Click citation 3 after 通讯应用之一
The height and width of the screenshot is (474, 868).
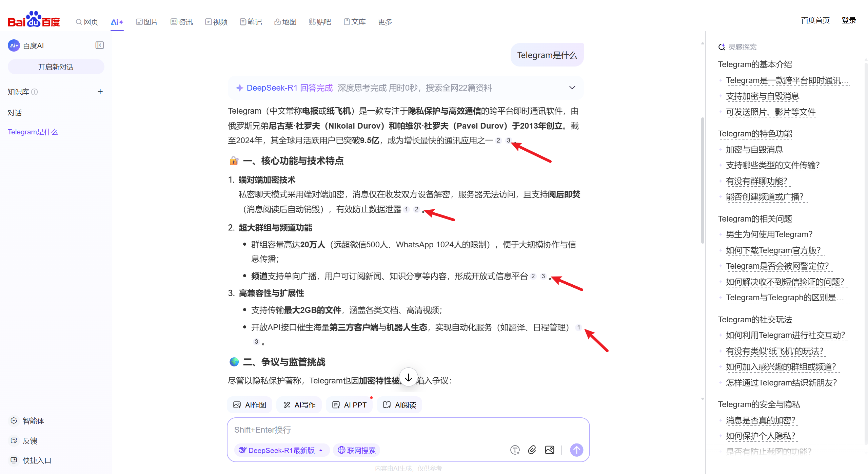click(508, 140)
